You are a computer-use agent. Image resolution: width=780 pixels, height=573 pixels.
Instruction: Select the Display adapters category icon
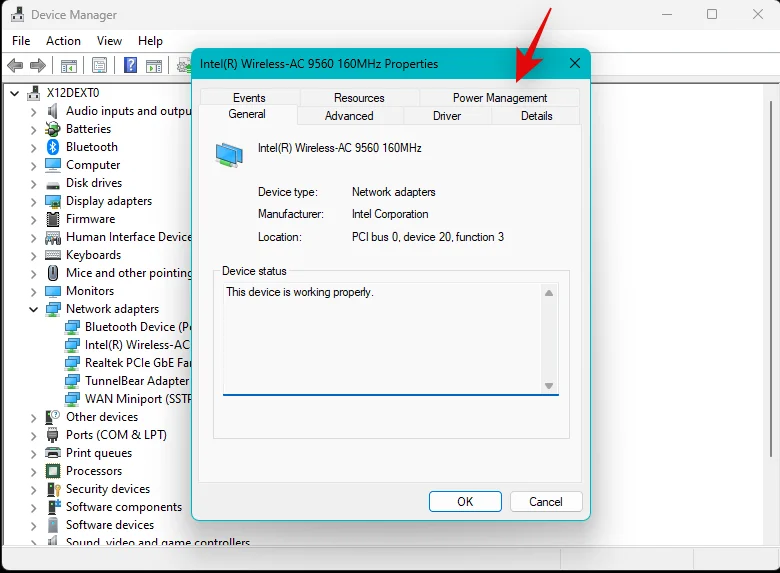point(53,201)
